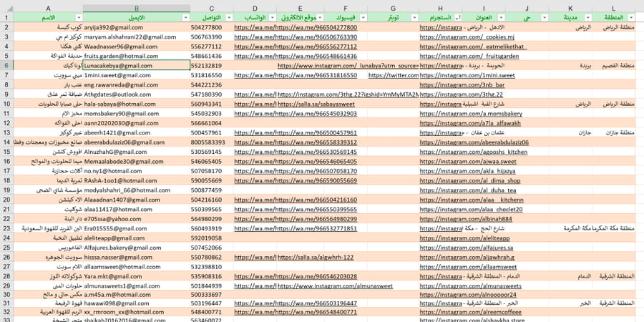Open the filter dropdown for موقع الالكتروني column
This screenshot has height=322, width=644.
(x=320, y=17)
